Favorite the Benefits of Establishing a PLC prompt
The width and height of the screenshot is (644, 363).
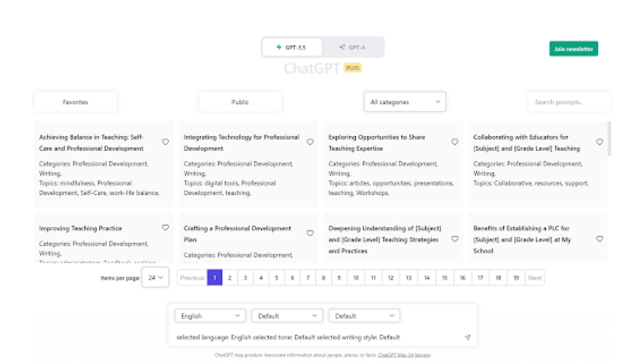point(600,239)
